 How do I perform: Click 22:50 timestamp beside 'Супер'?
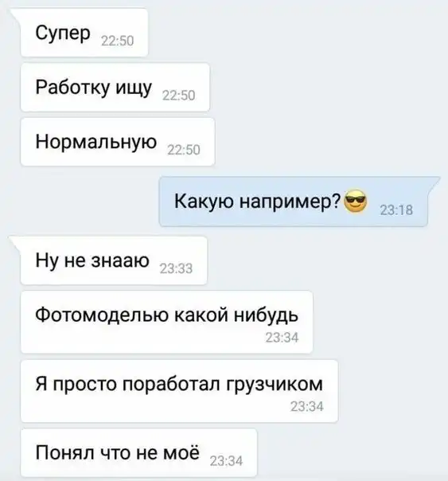pos(117,41)
